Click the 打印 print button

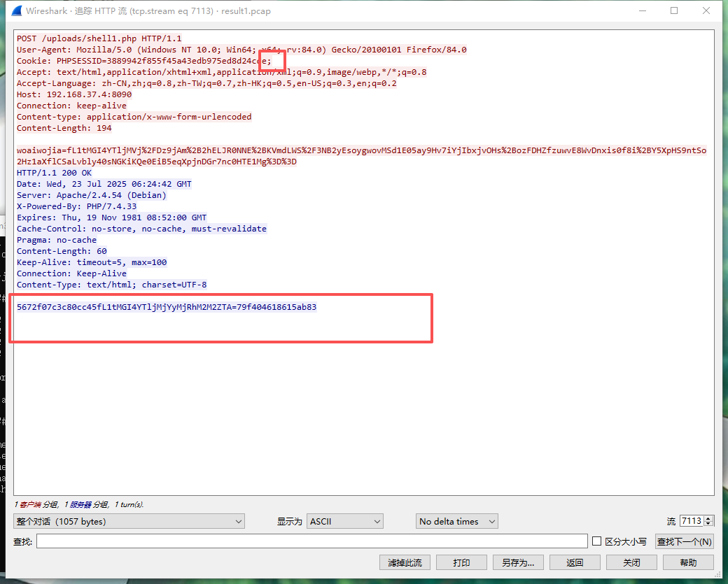461,563
